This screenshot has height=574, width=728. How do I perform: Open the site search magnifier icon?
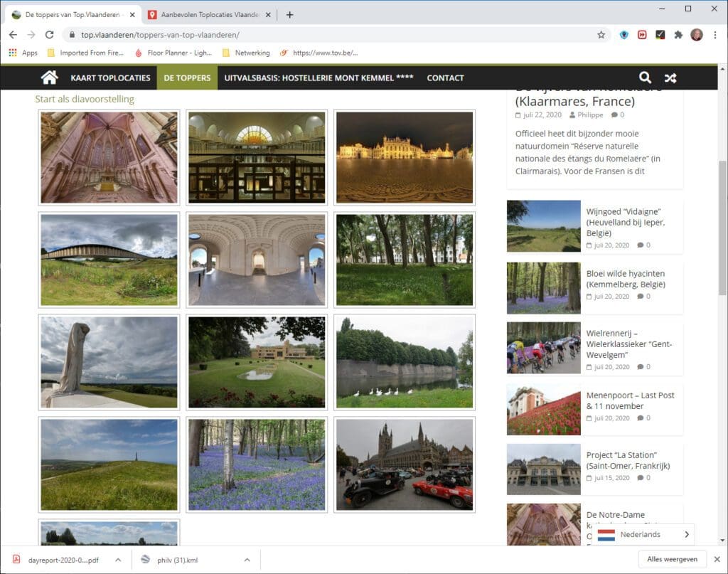(x=645, y=78)
